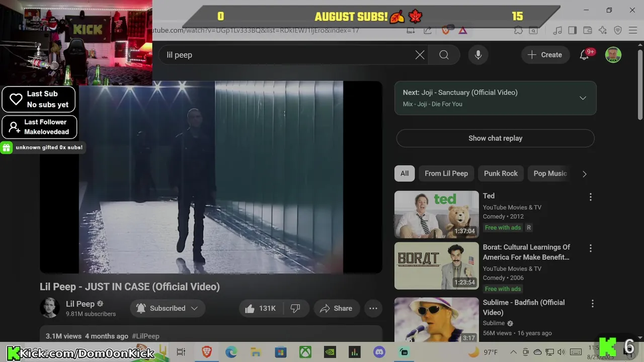Open YouTube notifications bell

[x=584, y=55]
